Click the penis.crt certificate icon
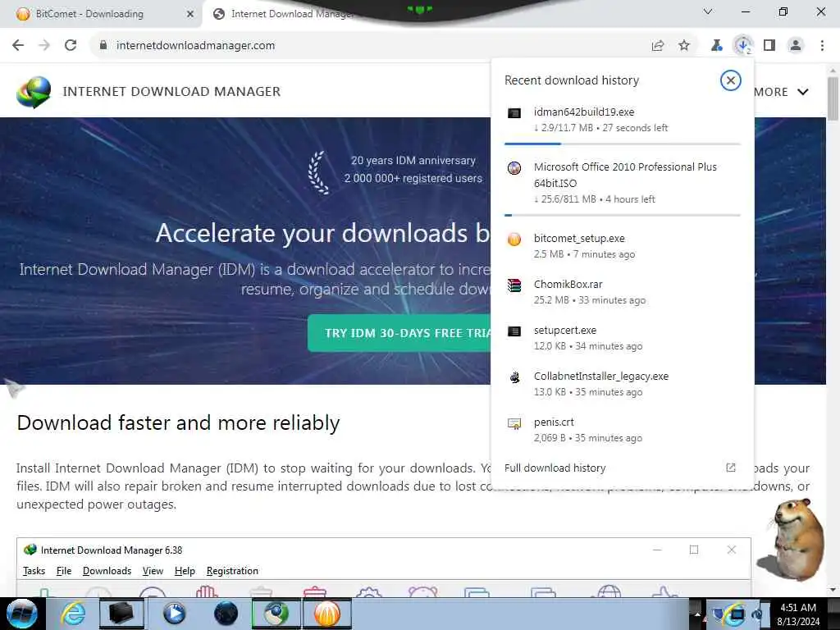The height and width of the screenshot is (630, 840). (x=514, y=423)
